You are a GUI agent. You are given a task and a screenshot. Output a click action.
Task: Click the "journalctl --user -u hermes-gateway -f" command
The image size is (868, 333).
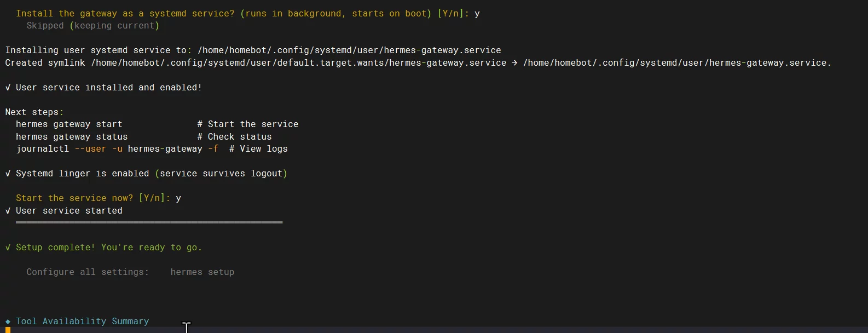coord(117,149)
